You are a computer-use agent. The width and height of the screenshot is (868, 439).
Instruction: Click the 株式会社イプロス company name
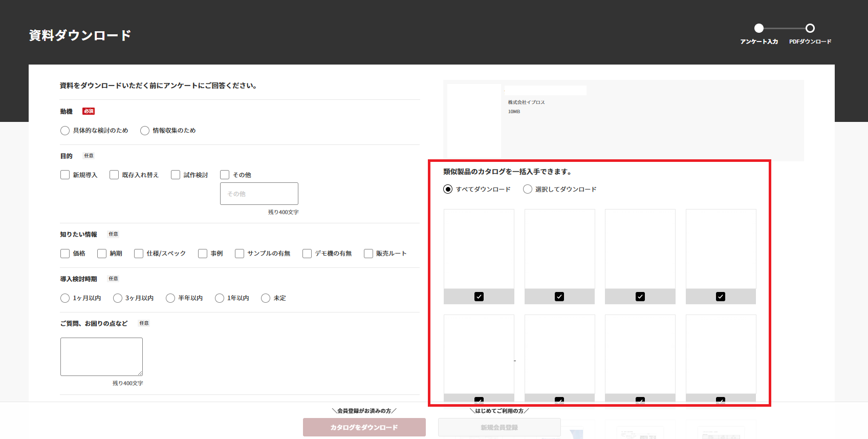(526, 102)
